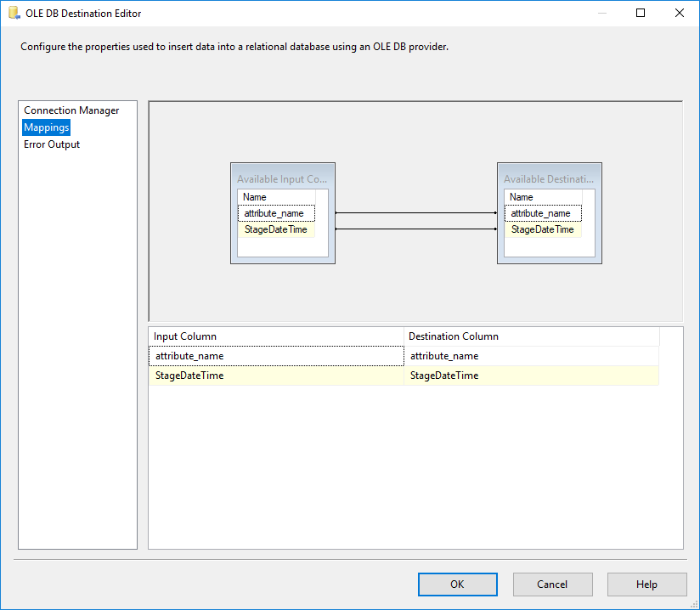
Task: Select attribute_name in Available Input Columns box
Action: click(276, 213)
